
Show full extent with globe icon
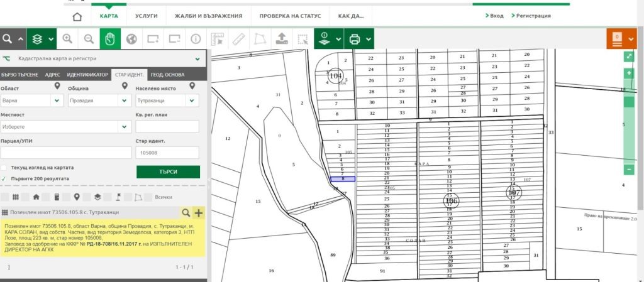(131, 39)
